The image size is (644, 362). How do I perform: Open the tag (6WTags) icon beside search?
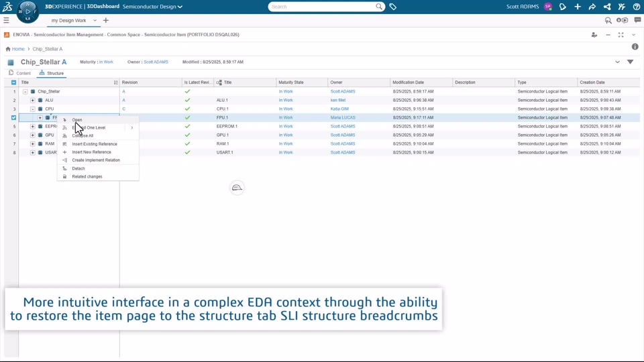pyautogui.click(x=393, y=7)
